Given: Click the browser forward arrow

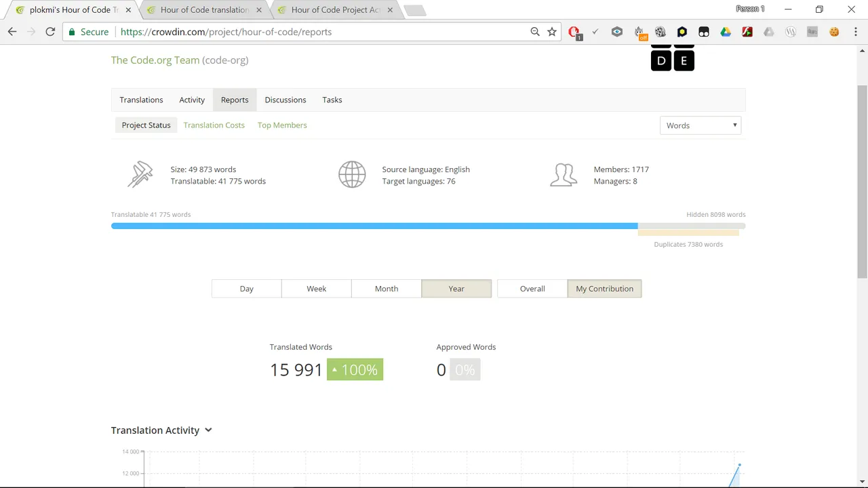Looking at the screenshot, I should click(x=31, y=32).
